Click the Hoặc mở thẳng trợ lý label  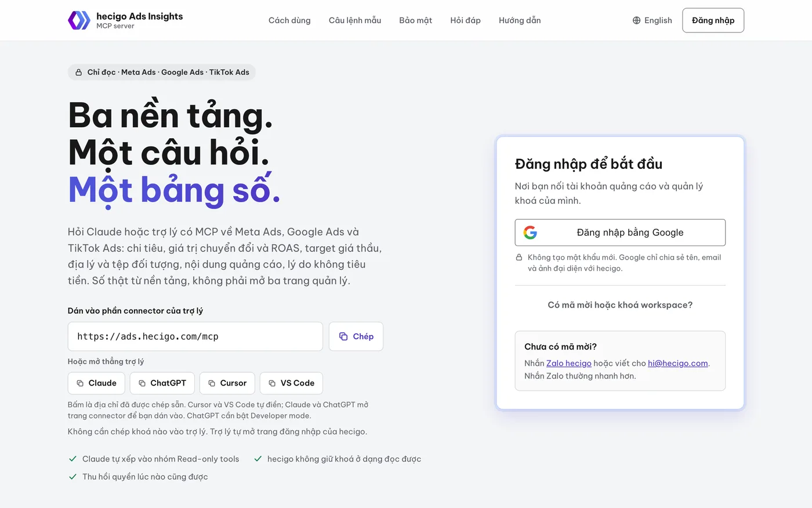pyautogui.click(x=106, y=361)
